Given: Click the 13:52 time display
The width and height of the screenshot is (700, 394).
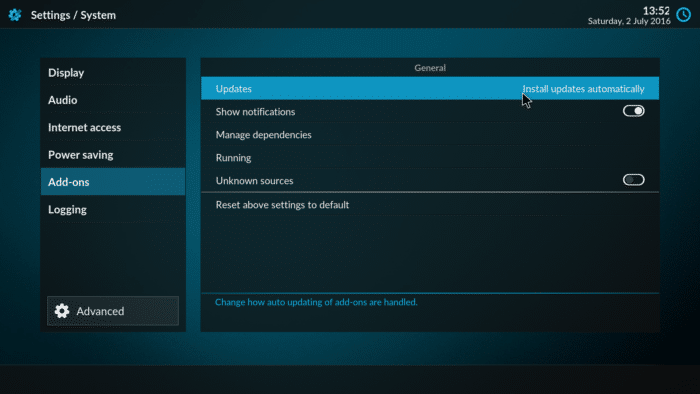Looking at the screenshot, I should coord(656,10).
